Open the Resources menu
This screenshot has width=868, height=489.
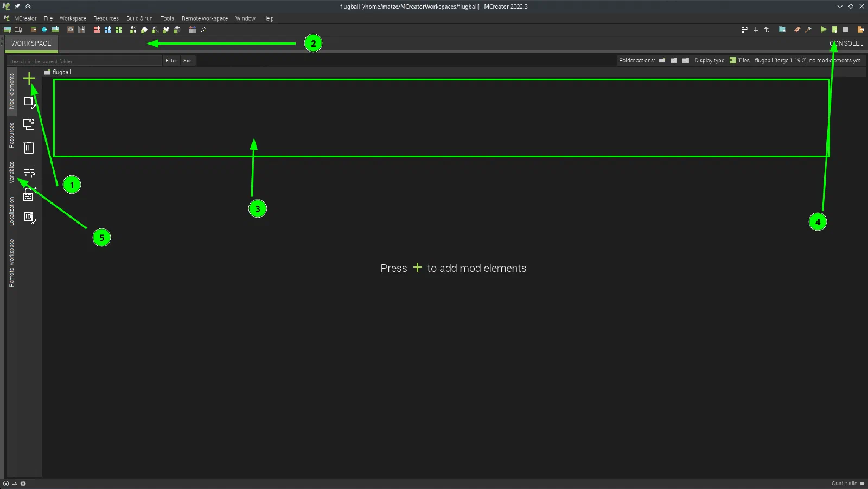tap(106, 18)
